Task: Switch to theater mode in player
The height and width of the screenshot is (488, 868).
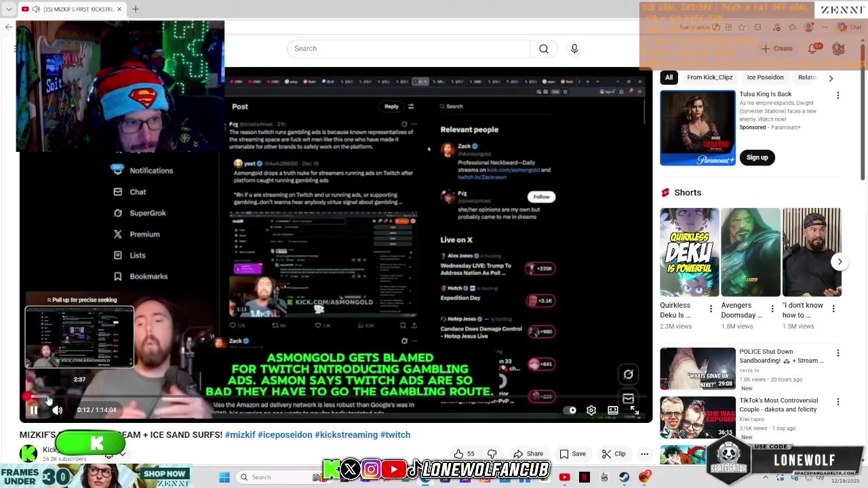Action: pos(613,410)
